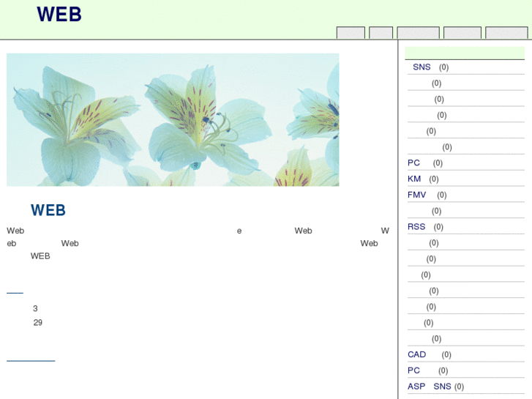The width and height of the screenshot is (532, 399).
Task: Click the line of text containing 29
Action: 37,323
